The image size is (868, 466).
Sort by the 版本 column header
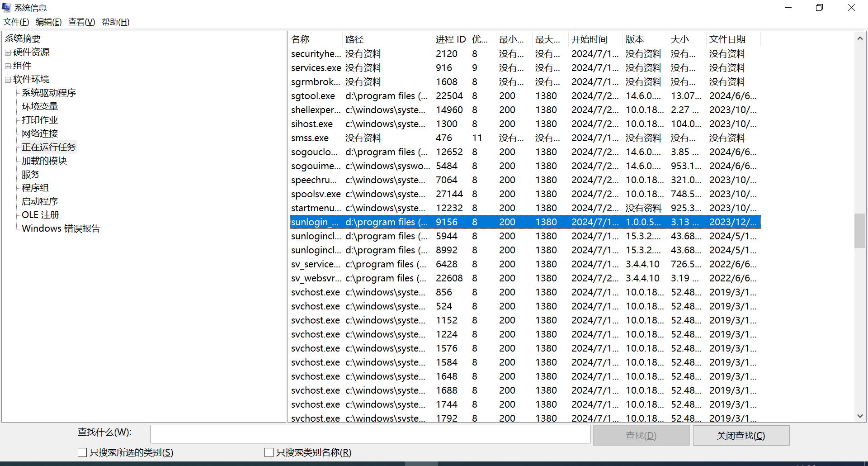tap(645, 39)
